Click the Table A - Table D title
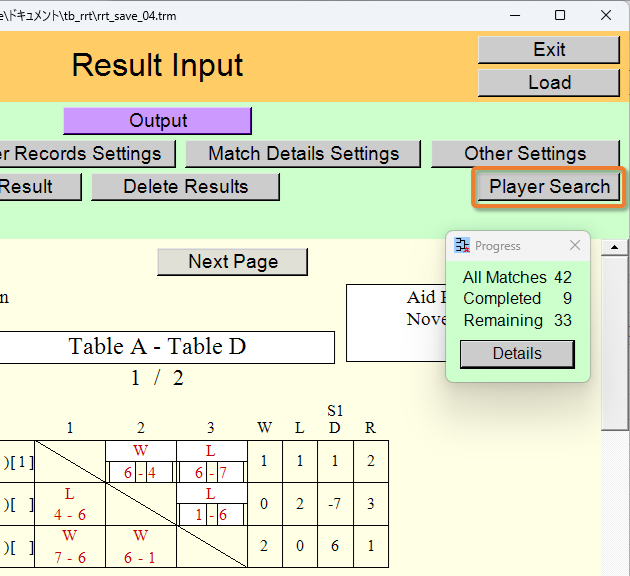Image resolution: width=630 pixels, height=576 pixels. pos(157,347)
